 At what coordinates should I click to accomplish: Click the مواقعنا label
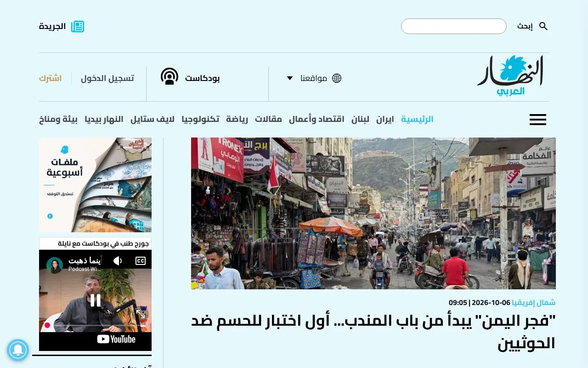(314, 78)
